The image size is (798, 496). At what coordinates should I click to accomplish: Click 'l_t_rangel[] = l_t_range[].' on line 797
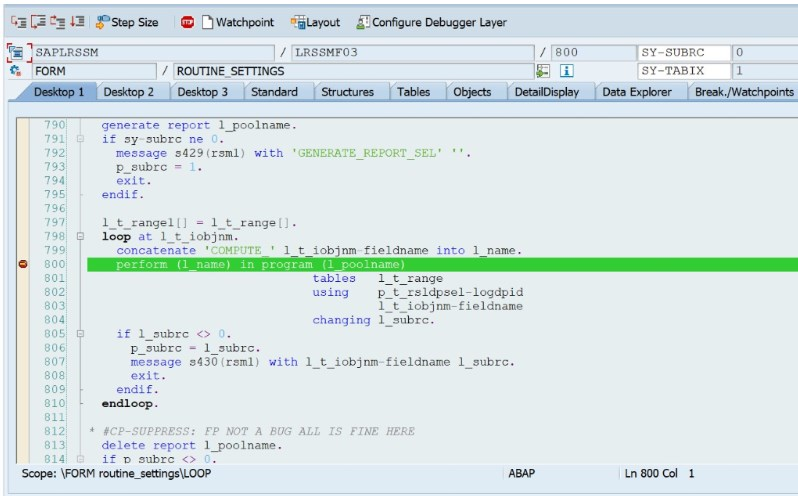pyautogui.click(x=199, y=223)
